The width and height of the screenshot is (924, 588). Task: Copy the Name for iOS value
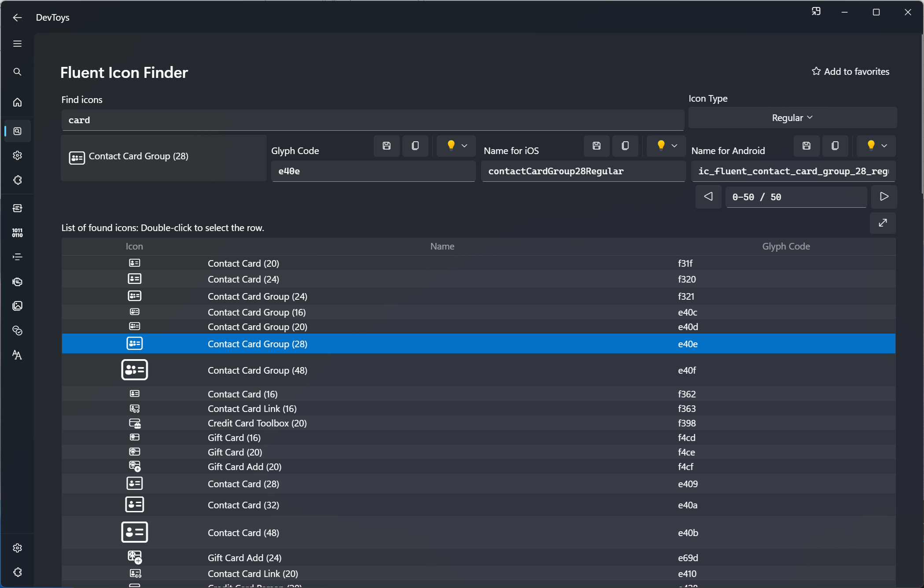[x=625, y=146]
